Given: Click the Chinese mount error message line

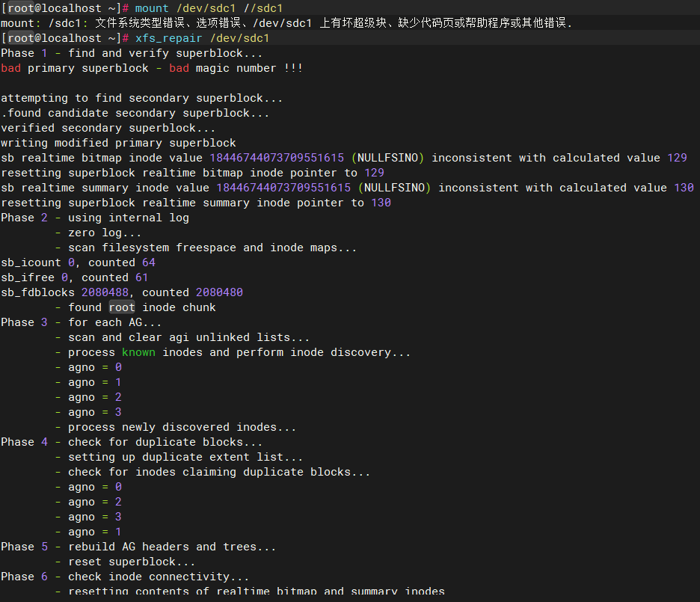Looking at the screenshot, I should point(286,22).
